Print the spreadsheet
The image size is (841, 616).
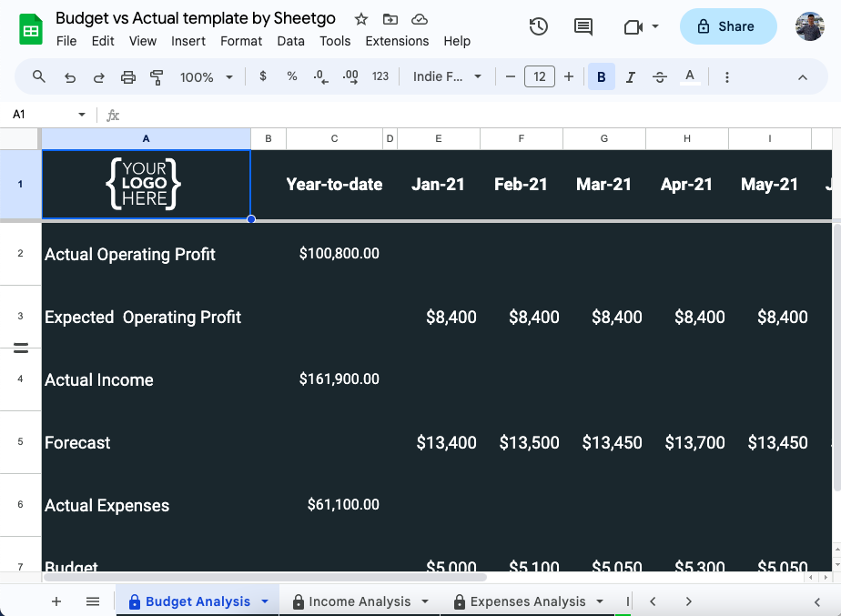click(128, 77)
